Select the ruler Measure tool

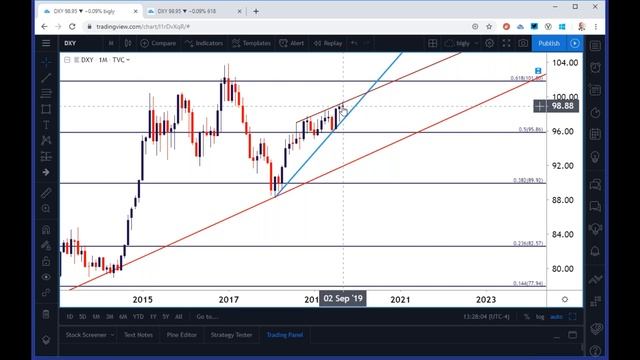[x=46, y=193]
